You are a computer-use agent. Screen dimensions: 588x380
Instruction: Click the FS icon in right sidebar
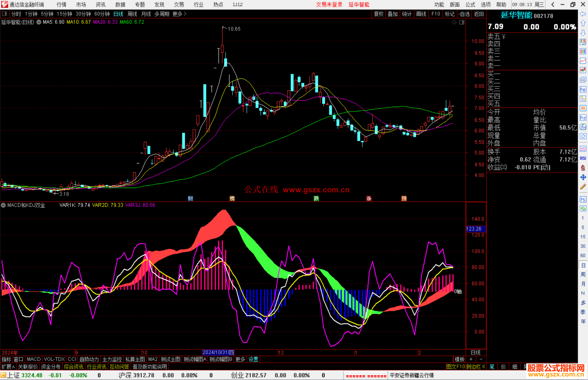tap(583, 199)
